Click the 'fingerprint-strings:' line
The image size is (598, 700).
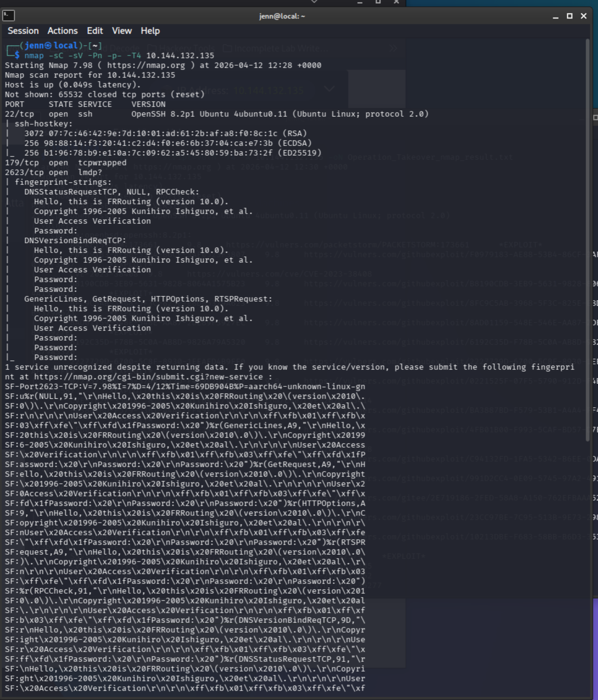tap(63, 182)
